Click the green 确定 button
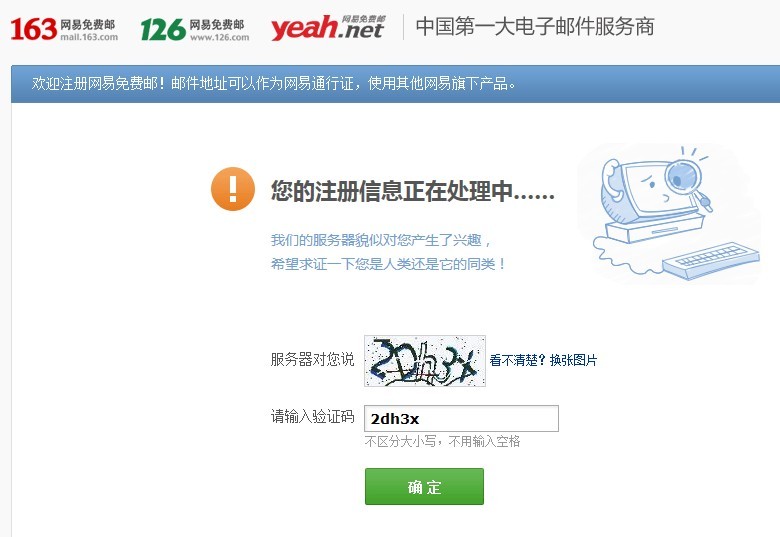This screenshot has height=537, width=780. pyautogui.click(x=424, y=486)
